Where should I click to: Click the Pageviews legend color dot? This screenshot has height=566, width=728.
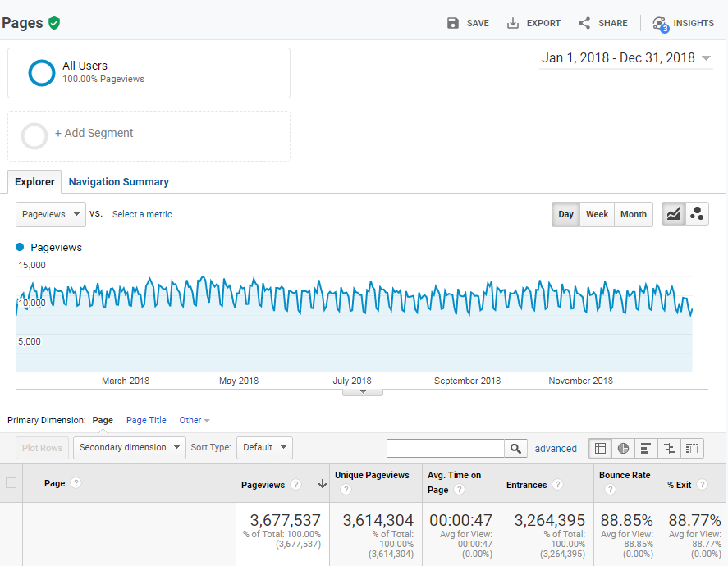(x=20, y=247)
